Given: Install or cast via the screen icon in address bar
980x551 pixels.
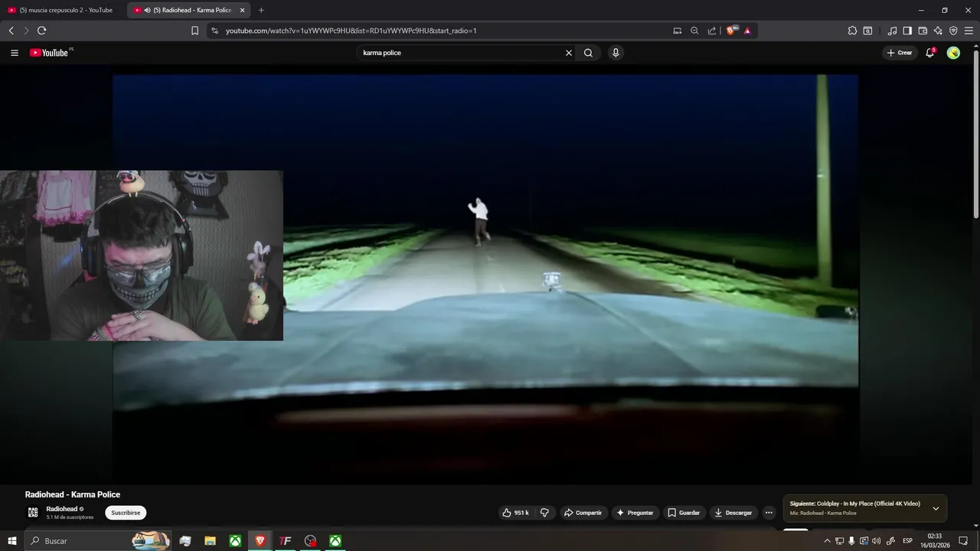Looking at the screenshot, I should (677, 31).
